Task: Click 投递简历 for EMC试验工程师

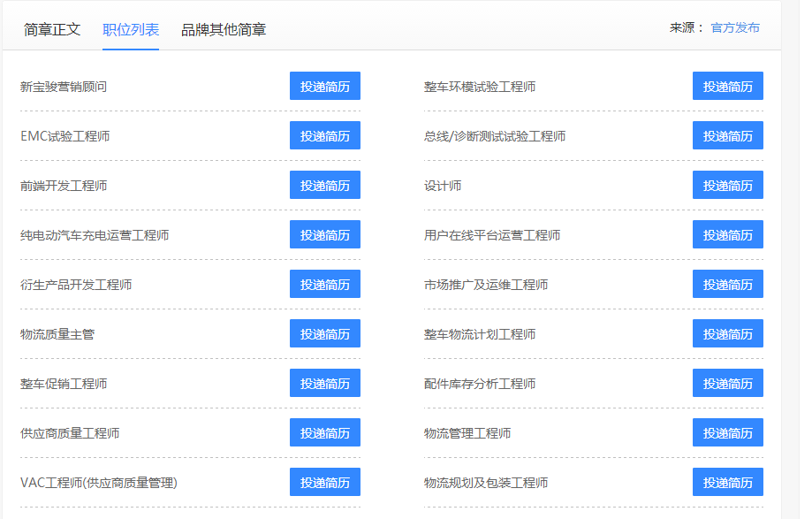Action: coord(324,136)
